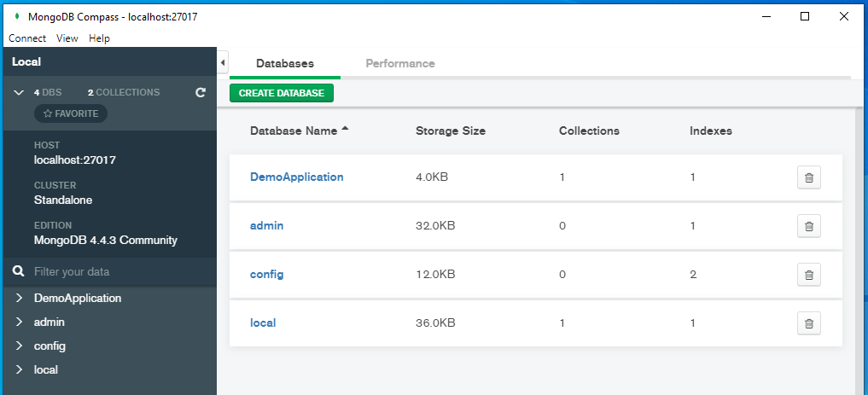Click the trash icon for admin database
This screenshot has width=868, height=395.
point(809,226)
